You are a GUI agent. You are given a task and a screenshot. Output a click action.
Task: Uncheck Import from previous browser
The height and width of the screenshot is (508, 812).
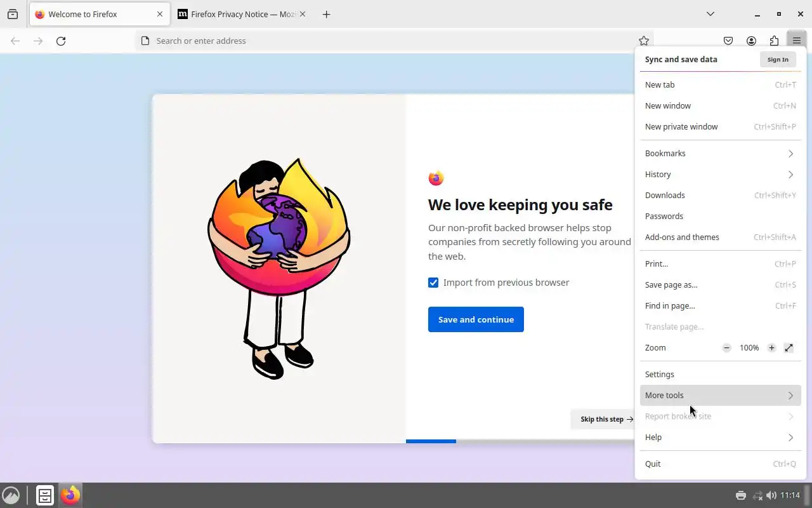[x=433, y=283]
